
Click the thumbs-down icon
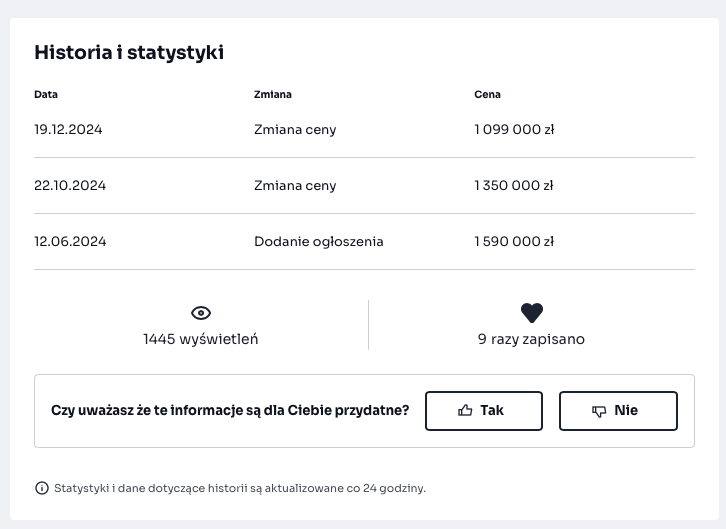pos(599,411)
